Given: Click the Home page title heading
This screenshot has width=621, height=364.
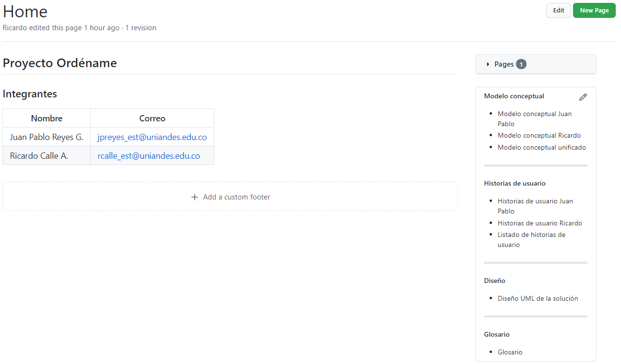Looking at the screenshot, I should pos(25,11).
